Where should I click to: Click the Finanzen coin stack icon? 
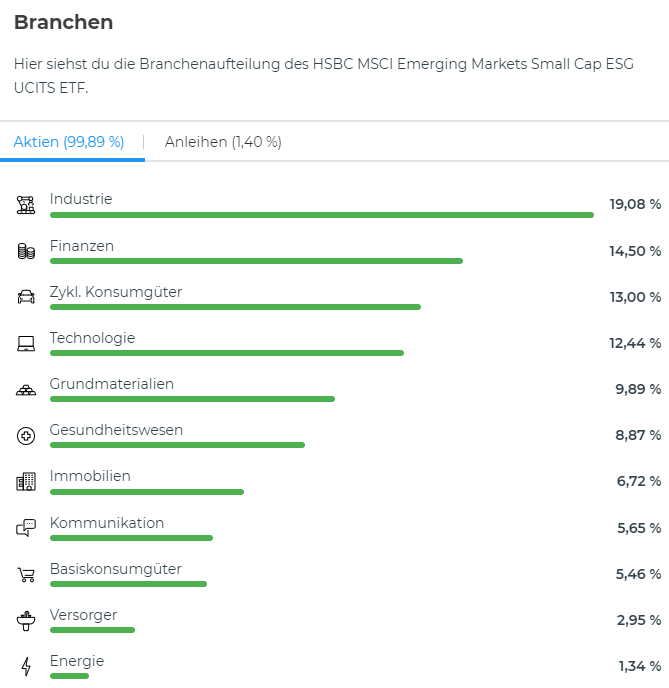(26, 251)
